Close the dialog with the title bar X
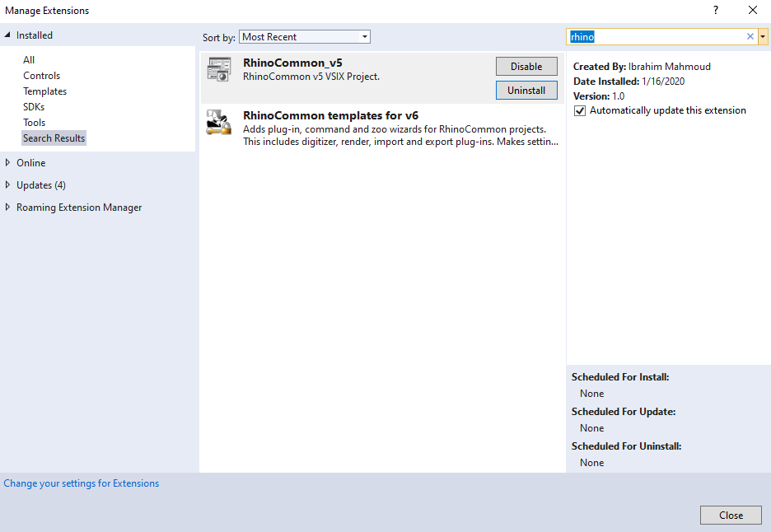The width and height of the screenshot is (771, 532). pyautogui.click(x=752, y=10)
